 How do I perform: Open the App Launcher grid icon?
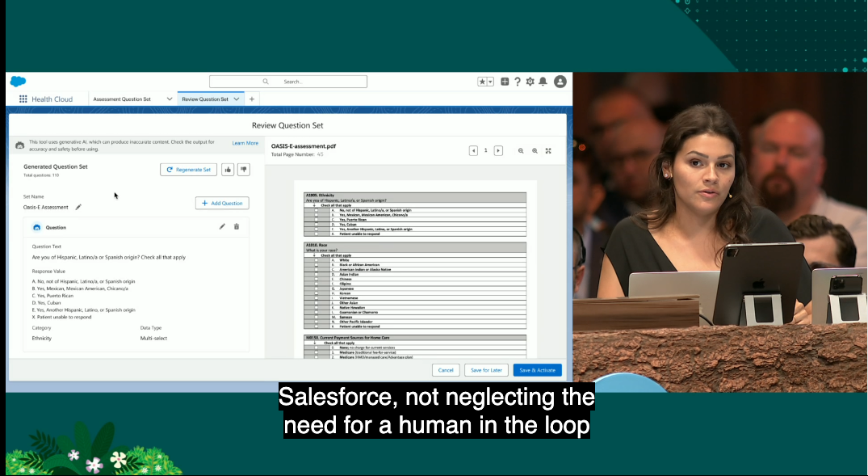click(x=23, y=99)
